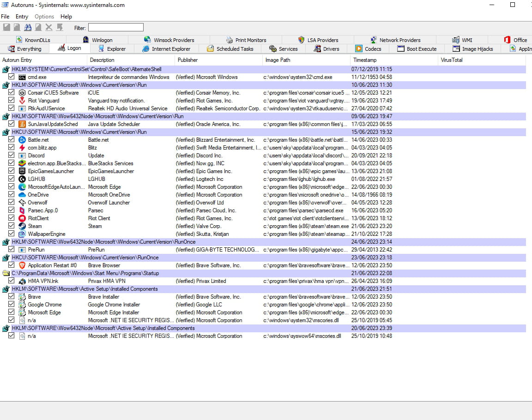
Task: Click the cmd.exe entry icon
Action: [22, 77]
